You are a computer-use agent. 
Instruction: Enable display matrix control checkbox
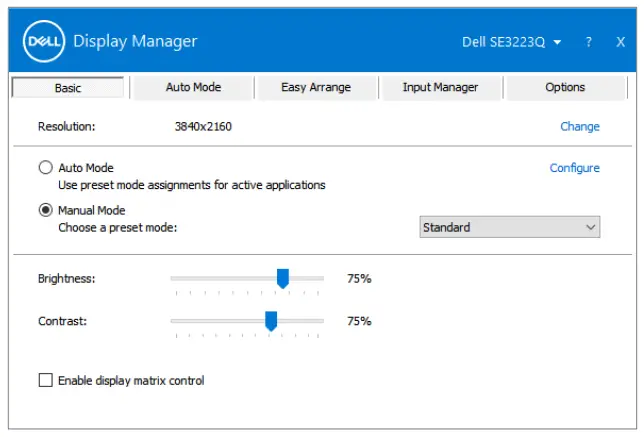46,380
